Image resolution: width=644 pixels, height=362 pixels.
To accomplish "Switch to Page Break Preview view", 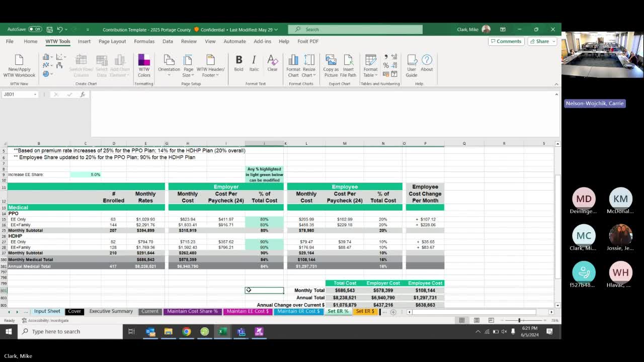I will click(x=491, y=320).
